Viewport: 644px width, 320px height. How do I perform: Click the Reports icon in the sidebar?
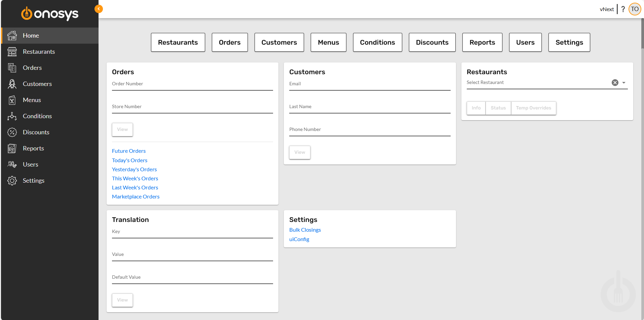pos(12,148)
